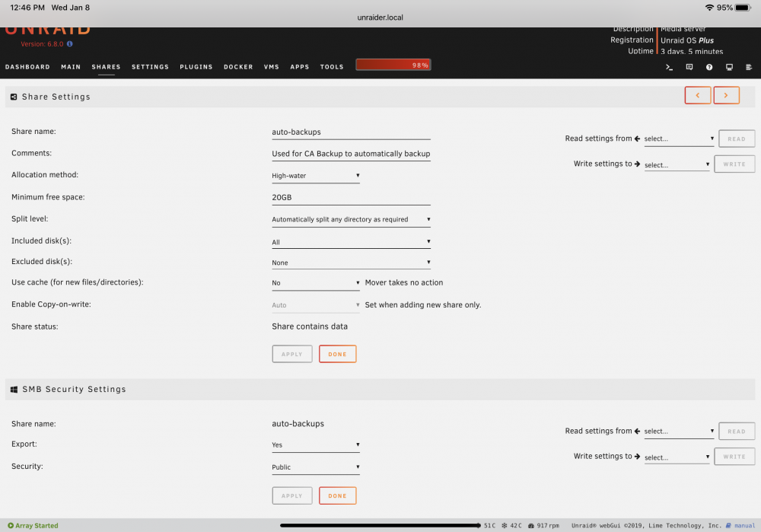Open the VMs menu tab

click(x=272, y=67)
